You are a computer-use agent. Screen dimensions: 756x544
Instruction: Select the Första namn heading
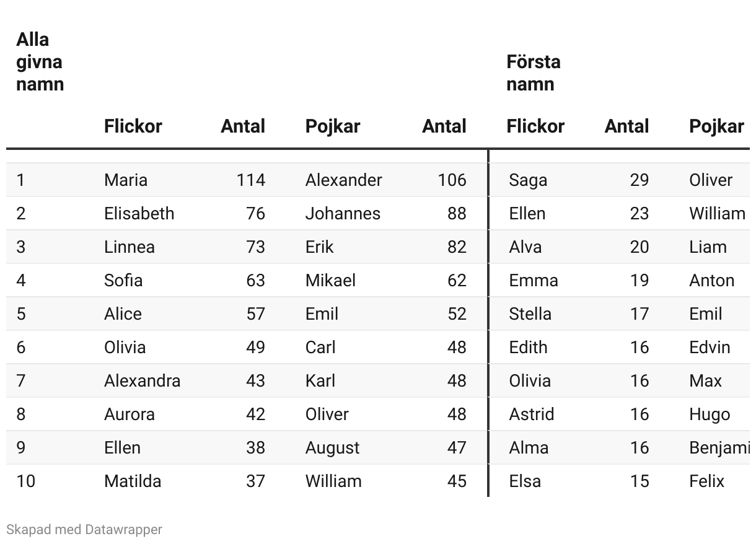533,73
